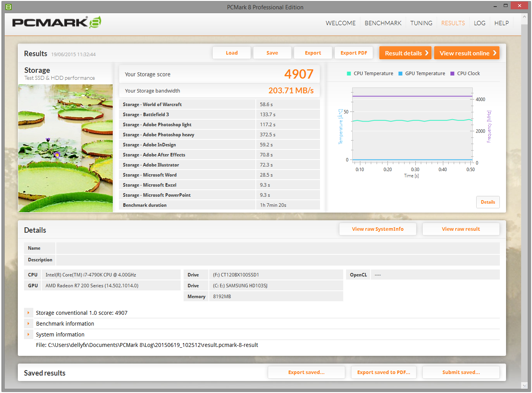Expand the Benchmark information section
The image size is (532, 393).
tap(28, 324)
